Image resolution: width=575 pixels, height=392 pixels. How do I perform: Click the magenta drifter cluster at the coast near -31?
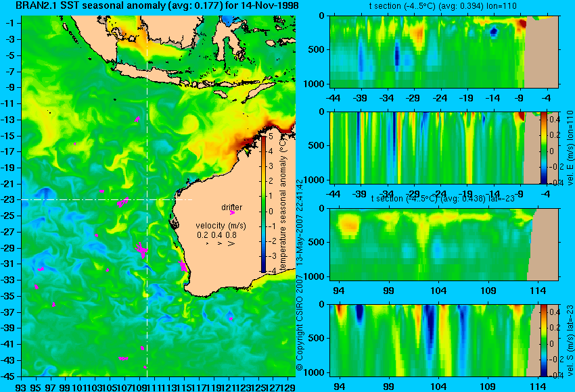pos(183,266)
